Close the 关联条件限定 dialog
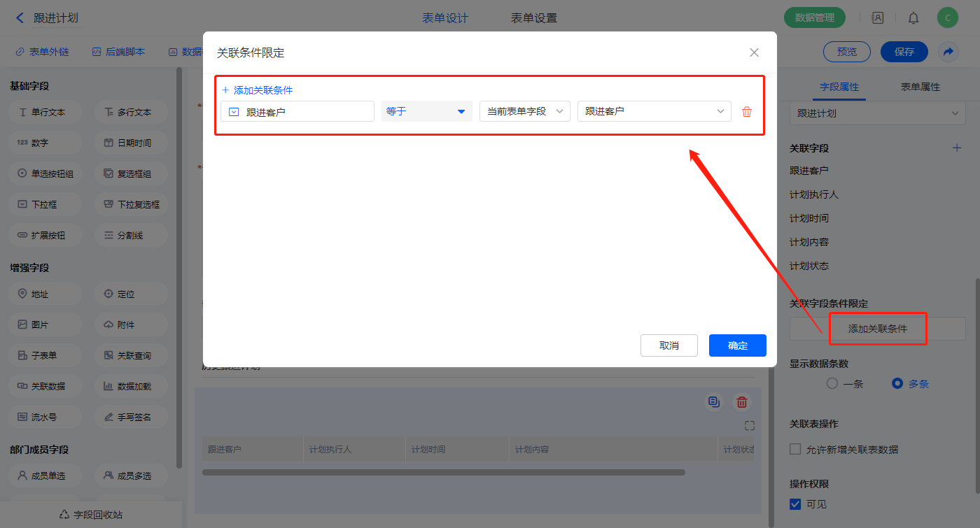 point(754,52)
